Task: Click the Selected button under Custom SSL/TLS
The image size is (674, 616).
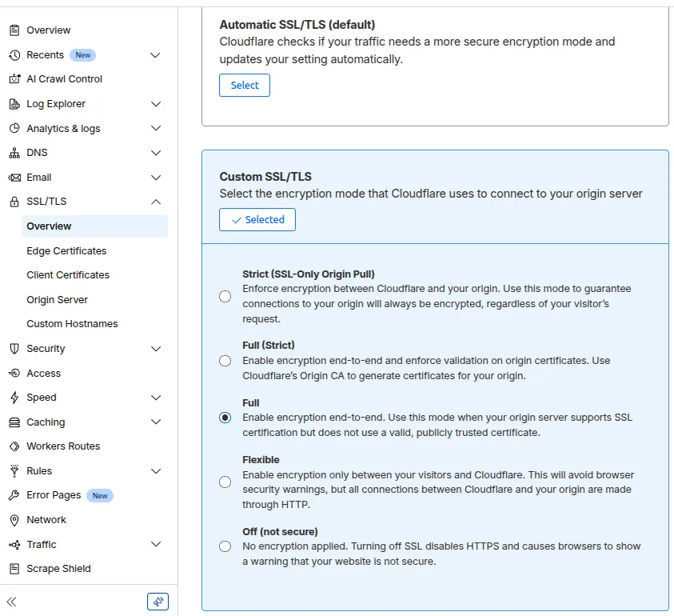Action: [257, 219]
